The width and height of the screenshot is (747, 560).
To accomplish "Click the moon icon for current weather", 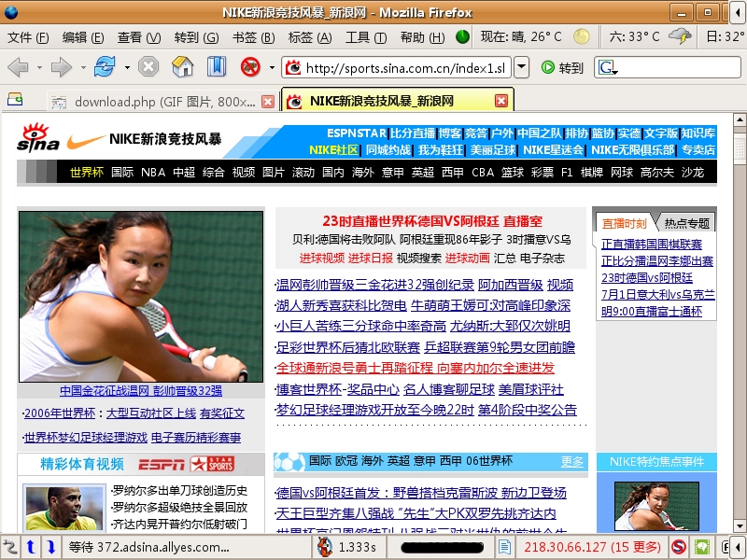I will coord(581,36).
